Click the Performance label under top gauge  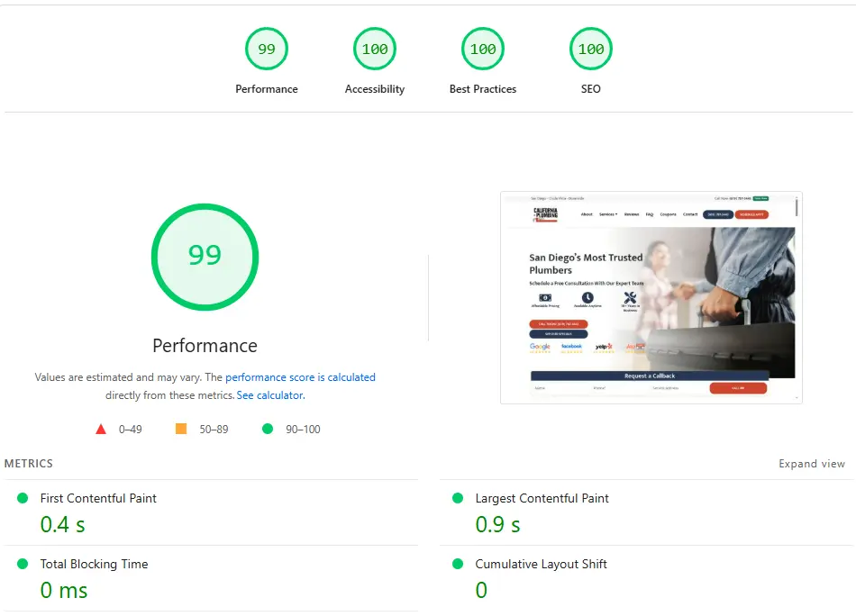point(267,89)
